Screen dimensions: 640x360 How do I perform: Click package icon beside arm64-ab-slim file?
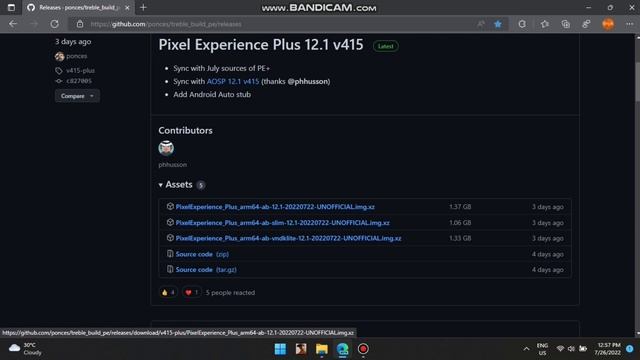(170, 222)
